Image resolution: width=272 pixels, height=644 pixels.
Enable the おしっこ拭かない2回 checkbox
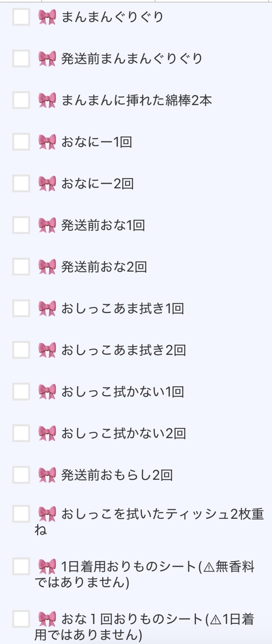21,433
